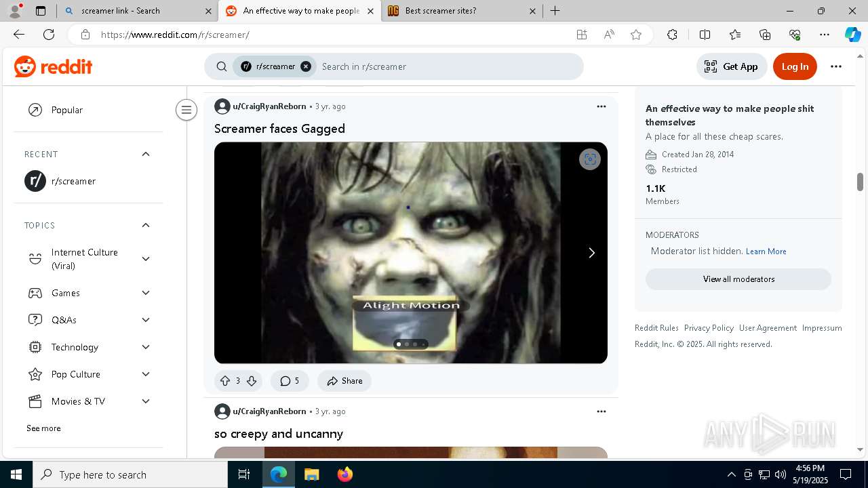Click Share on the Screamer faces post
Image resolution: width=868 pixels, height=488 pixels.
[344, 381]
